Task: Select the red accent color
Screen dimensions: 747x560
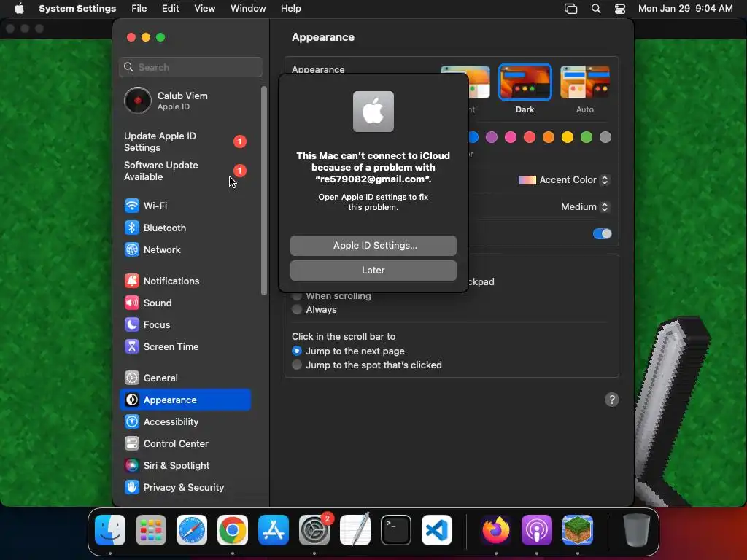Action: coord(530,138)
